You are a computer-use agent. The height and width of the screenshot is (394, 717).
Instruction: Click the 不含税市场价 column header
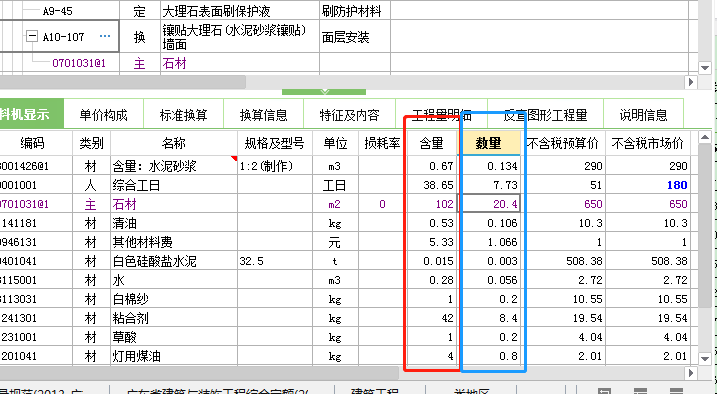(647, 144)
